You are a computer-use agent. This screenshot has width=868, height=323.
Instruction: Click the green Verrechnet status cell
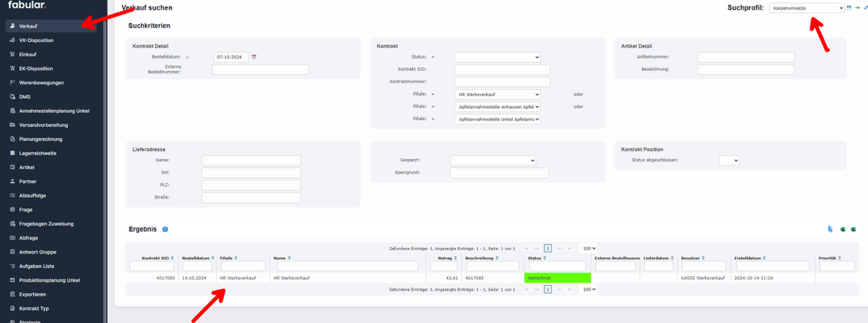pyautogui.click(x=557, y=278)
